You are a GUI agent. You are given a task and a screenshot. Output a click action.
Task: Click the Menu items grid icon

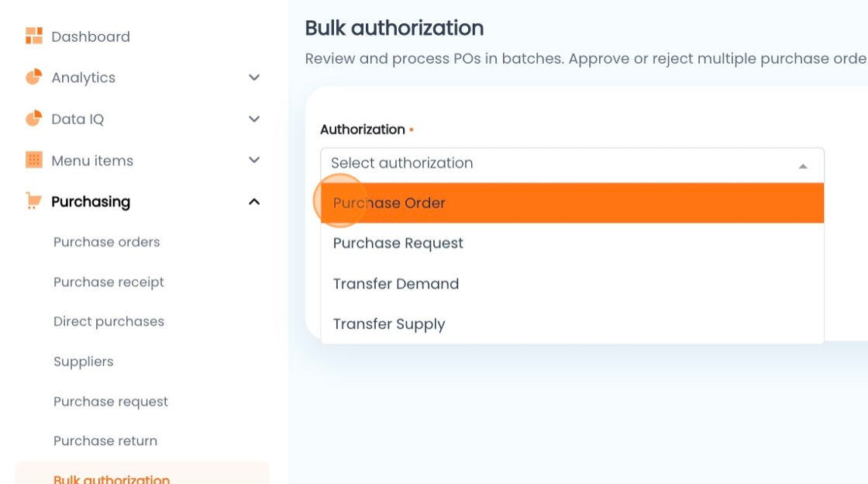coord(33,160)
